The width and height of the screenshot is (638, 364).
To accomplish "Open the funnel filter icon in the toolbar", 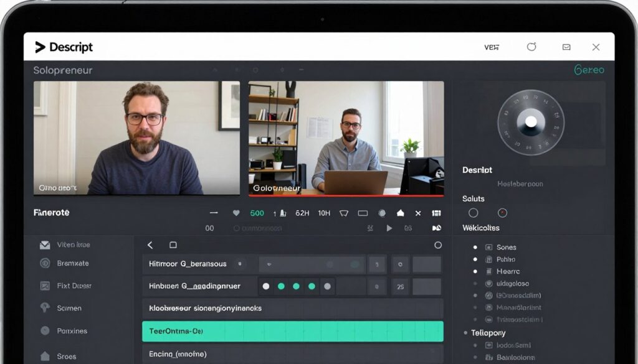I will (343, 213).
